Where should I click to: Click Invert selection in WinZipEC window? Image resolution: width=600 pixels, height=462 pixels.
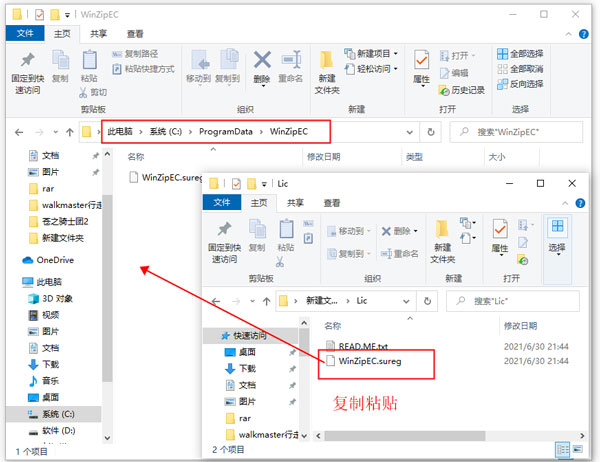520,84
